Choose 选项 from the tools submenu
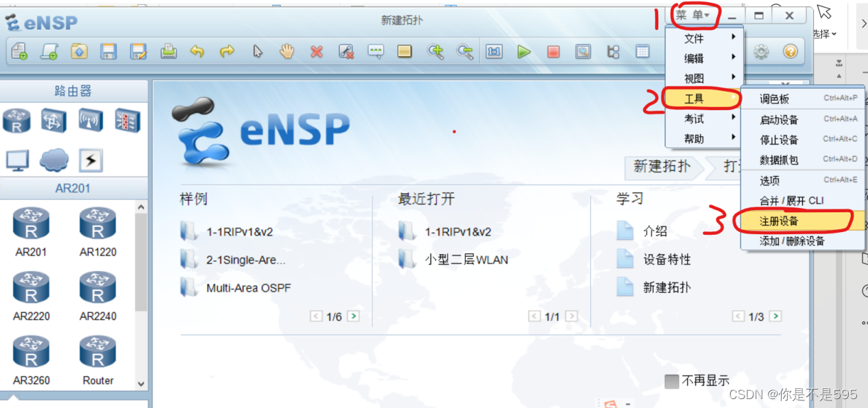This screenshot has height=408, width=868. 802,180
